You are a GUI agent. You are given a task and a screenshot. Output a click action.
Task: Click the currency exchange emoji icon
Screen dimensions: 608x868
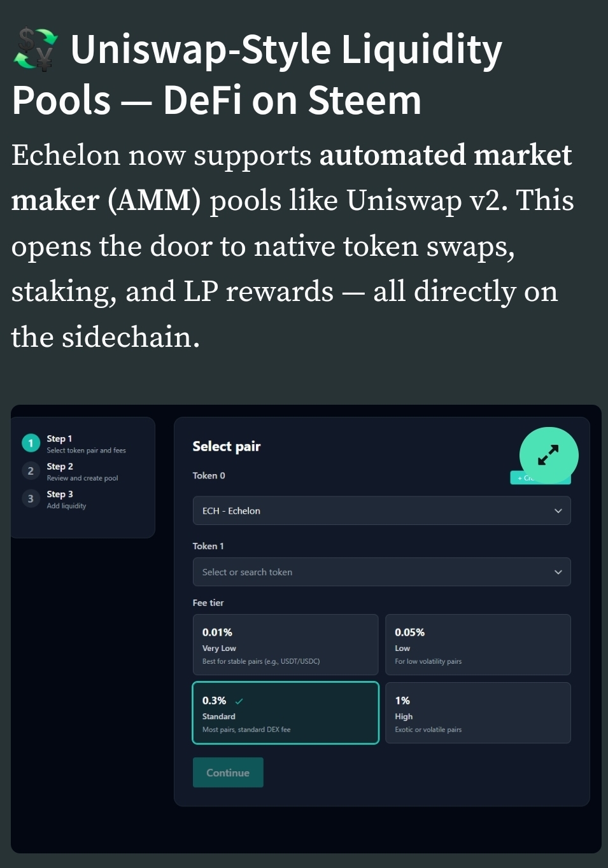(36, 49)
